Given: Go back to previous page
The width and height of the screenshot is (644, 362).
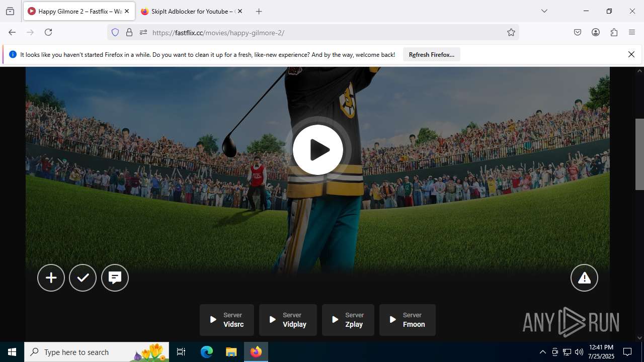Looking at the screenshot, I should pyautogui.click(x=12, y=32).
